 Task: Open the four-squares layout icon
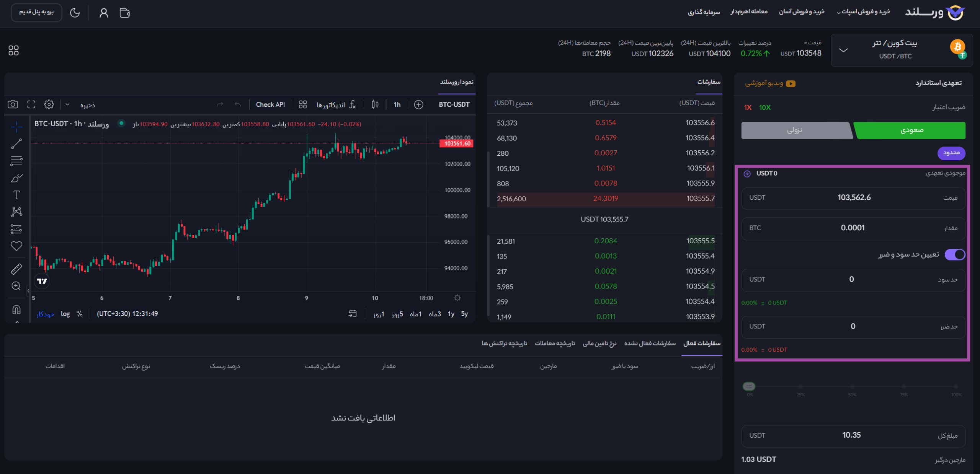[x=13, y=50]
